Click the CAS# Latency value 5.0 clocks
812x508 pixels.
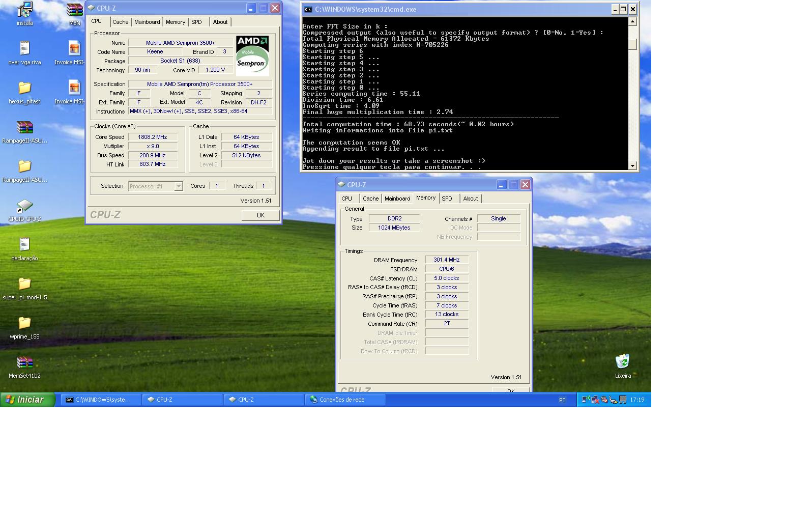pos(447,278)
